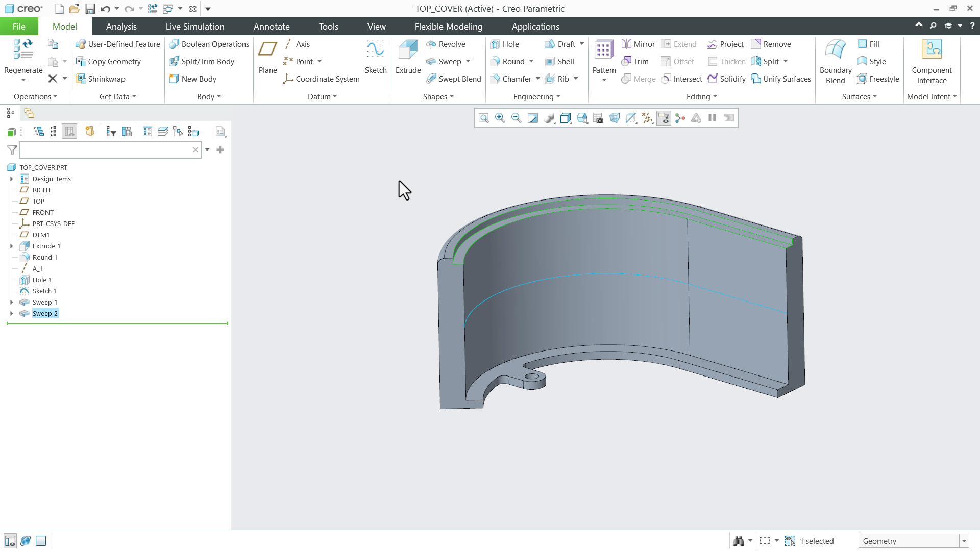Image resolution: width=980 pixels, height=551 pixels.
Task: Open the Geometry selection filter dropdown
Action: click(964, 541)
